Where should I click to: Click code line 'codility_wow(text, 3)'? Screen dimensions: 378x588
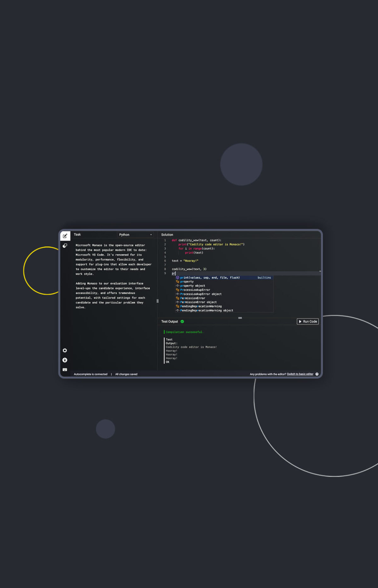[x=189, y=269]
